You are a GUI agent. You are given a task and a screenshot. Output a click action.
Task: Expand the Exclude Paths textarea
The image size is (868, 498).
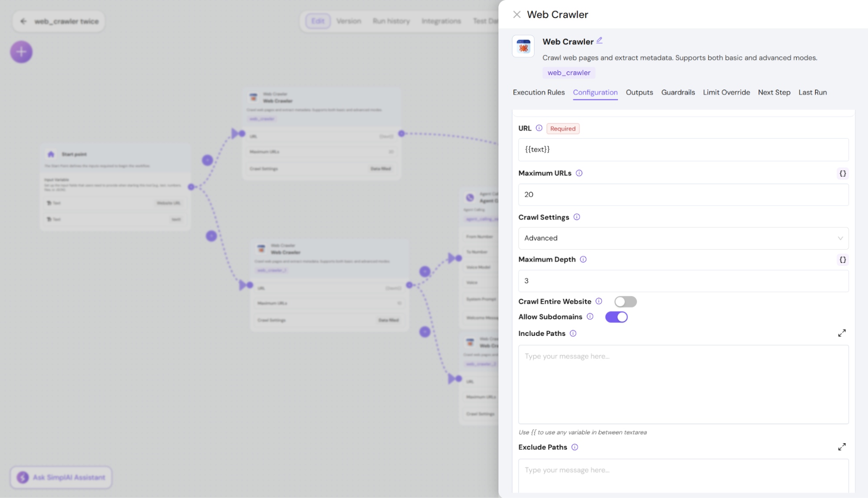[x=842, y=447]
